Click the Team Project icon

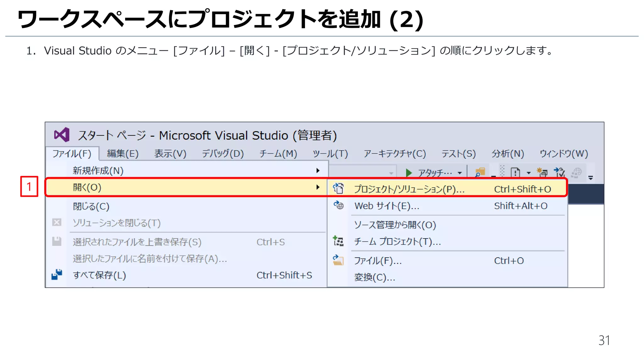338,241
